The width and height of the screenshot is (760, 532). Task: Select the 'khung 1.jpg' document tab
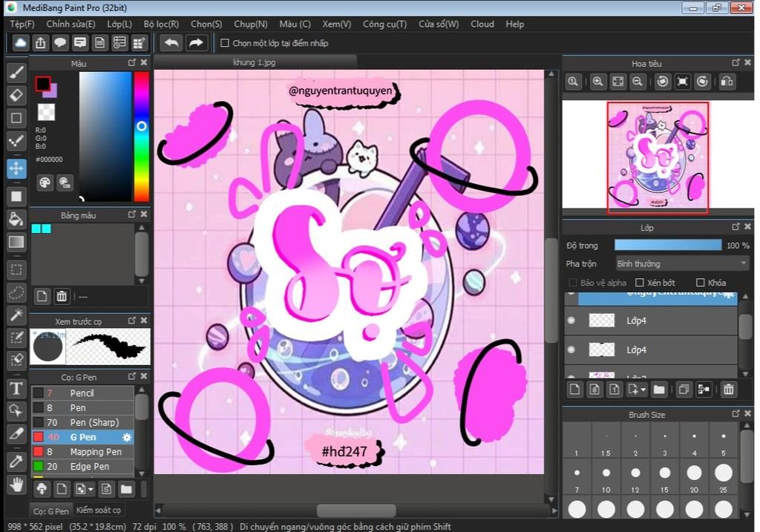pos(255,62)
